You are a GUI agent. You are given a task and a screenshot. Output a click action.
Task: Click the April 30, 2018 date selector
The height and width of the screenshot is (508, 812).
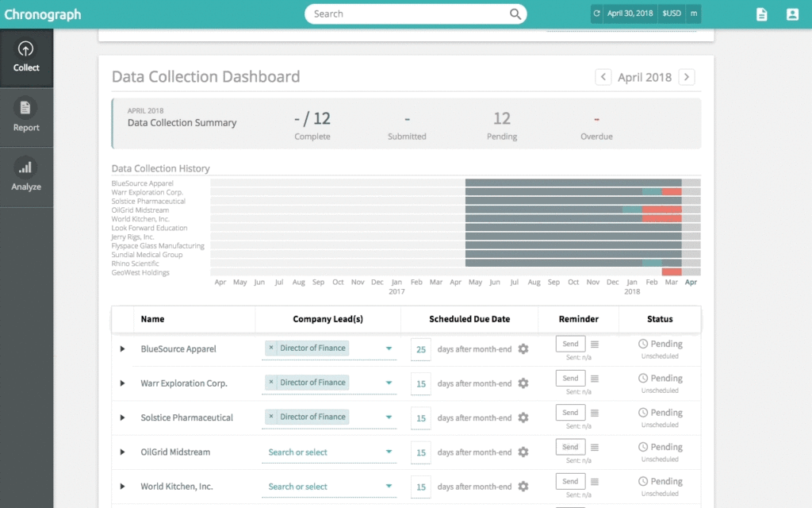(x=630, y=13)
